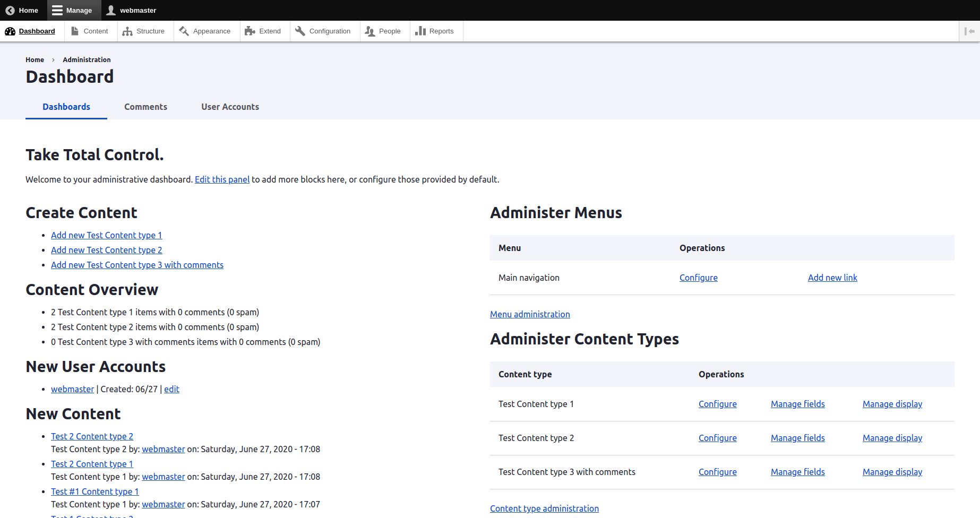980x518 pixels.
Task: Open the User Accounts tab
Action: [x=230, y=107]
